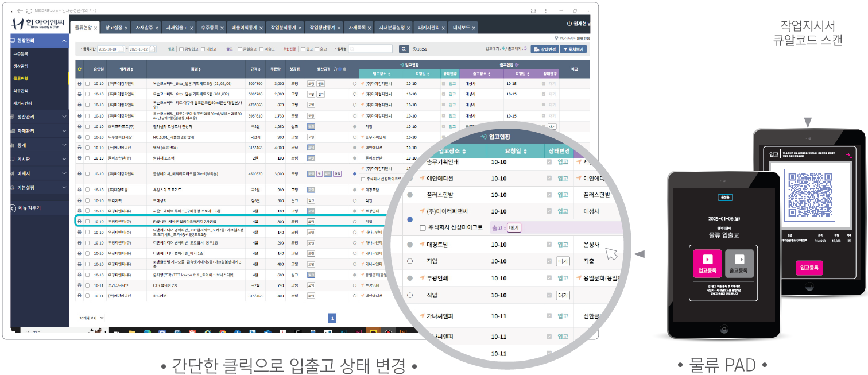Select the 메세지 sidebar menu icon
The height and width of the screenshot is (375, 868).
13,173
